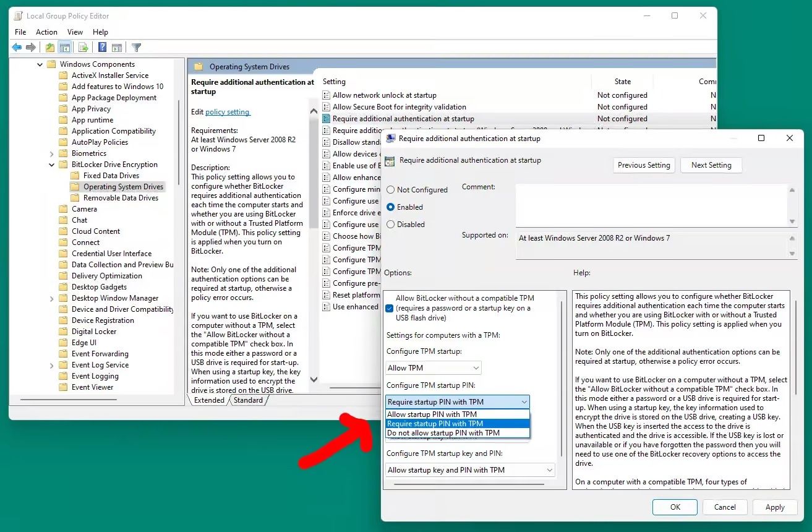Select the Camera folder in tree
Viewport: 812px width, 532px height.
click(x=84, y=209)
